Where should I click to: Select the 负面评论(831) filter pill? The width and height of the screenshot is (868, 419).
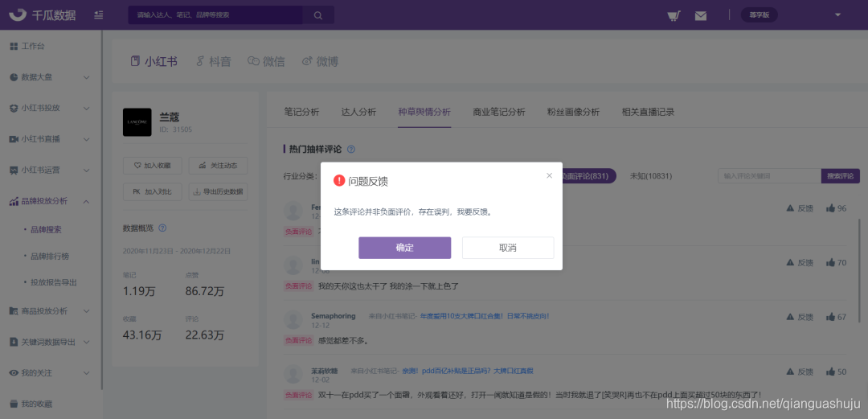point(588,176)
